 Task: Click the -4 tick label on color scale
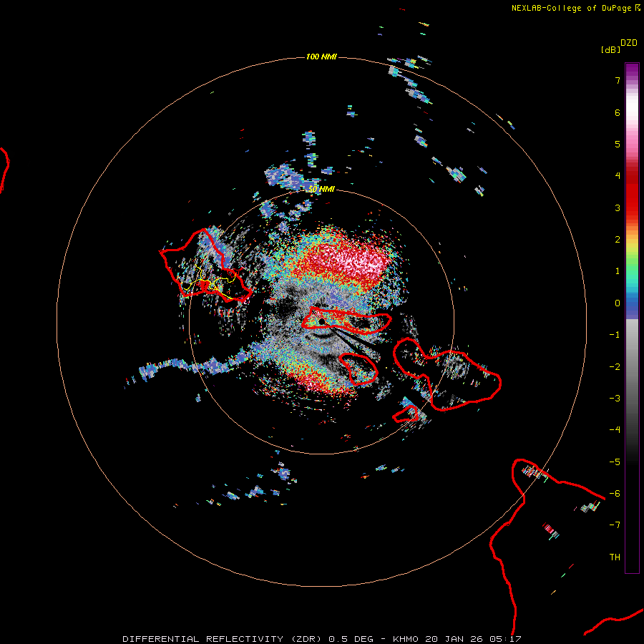coord(615,430)
